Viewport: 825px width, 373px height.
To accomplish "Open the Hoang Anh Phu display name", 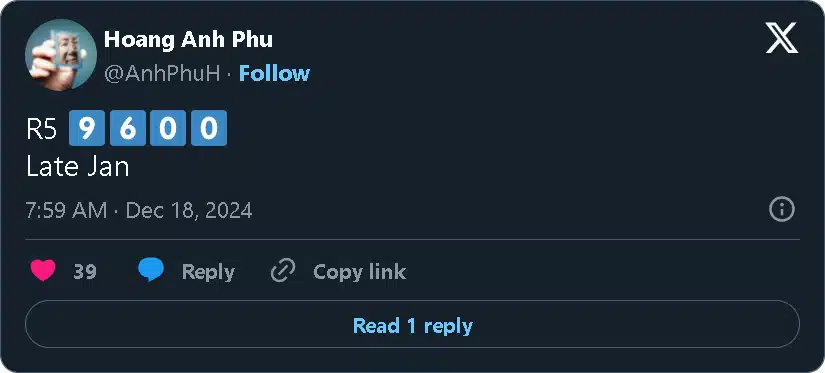I will [188, 40].
